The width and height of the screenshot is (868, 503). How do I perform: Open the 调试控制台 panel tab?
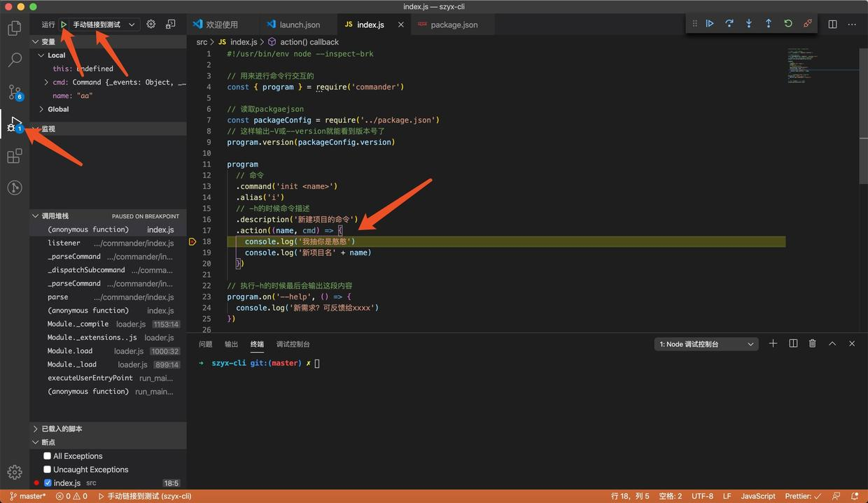293,344
